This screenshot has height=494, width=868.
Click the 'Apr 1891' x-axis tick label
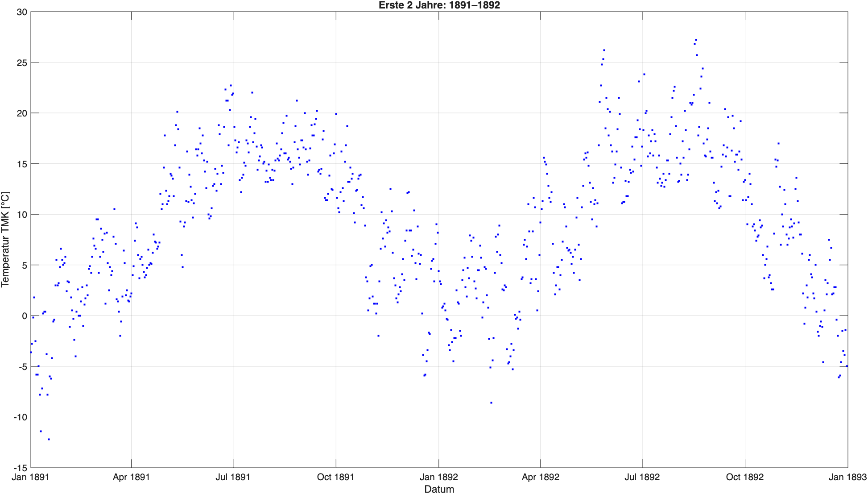[131, 477]
